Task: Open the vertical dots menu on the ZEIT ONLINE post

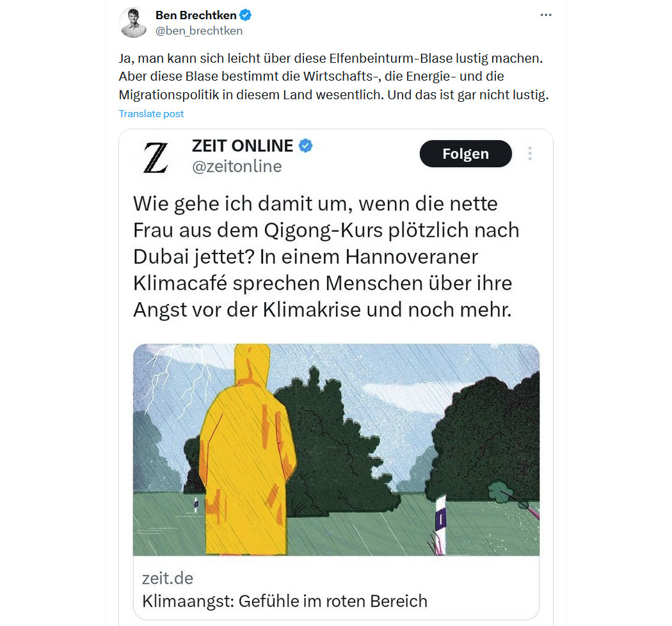Action: coord(530,154)
